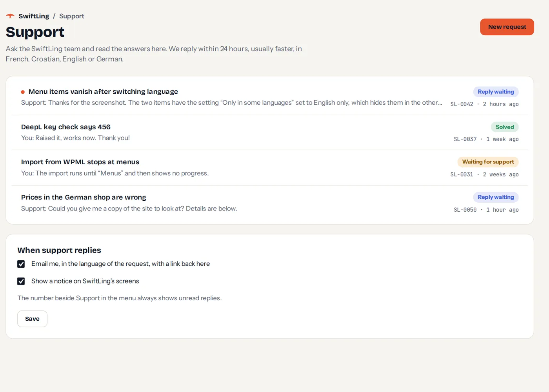Click 'SL-0042 · 2 hours ago' text
Viewport: 549px width, 392px height.
pos(484,104)
